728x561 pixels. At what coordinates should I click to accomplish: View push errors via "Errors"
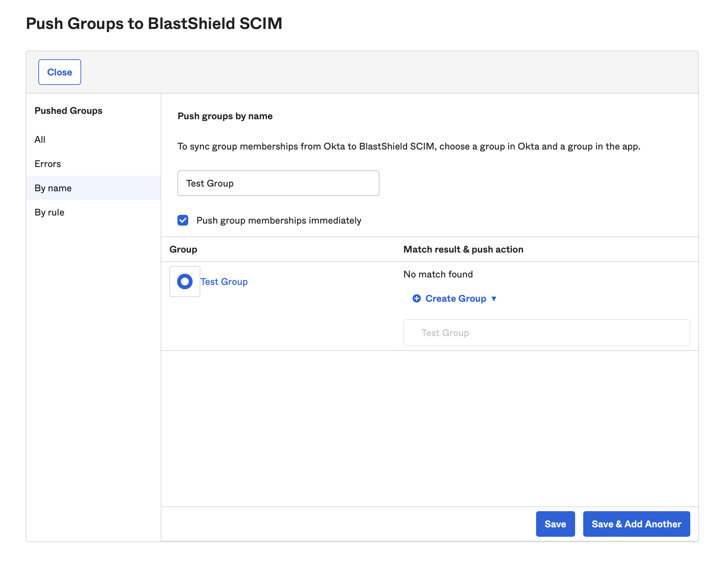[47, 164]
